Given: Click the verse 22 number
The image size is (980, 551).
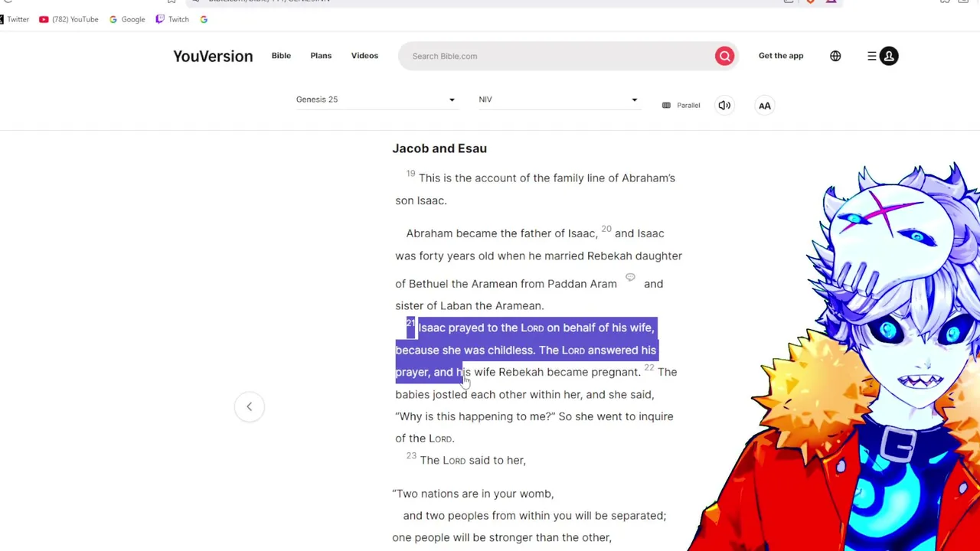Looking at the screenshot, I should click(649, 368).
